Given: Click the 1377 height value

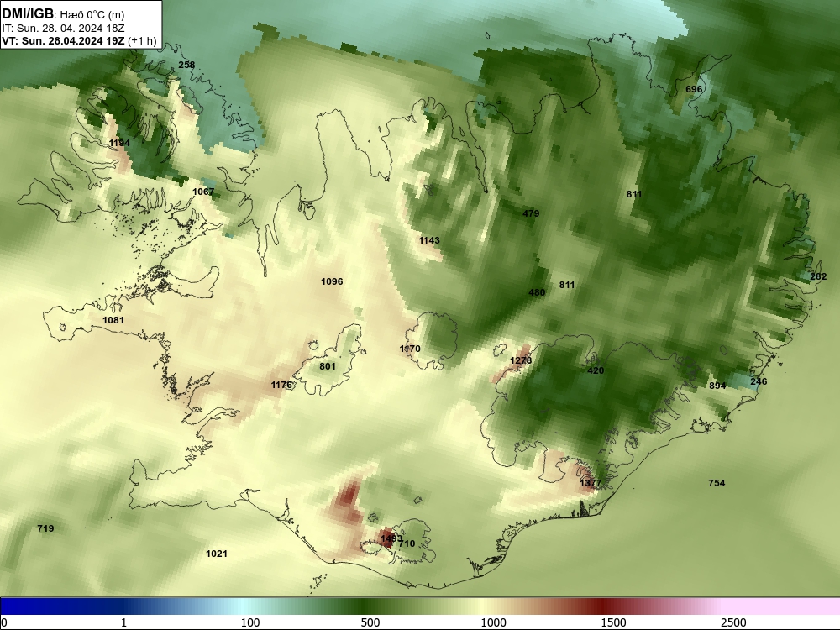Looking at the screenshot, I should coord(591,483).
